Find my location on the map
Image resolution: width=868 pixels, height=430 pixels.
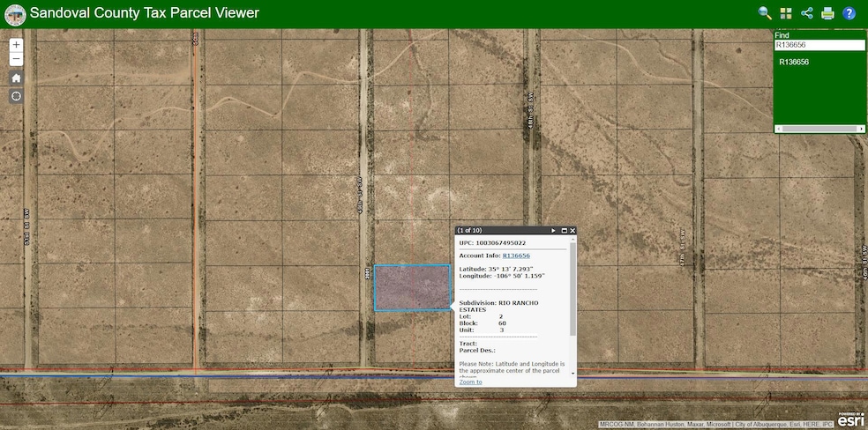16,97
